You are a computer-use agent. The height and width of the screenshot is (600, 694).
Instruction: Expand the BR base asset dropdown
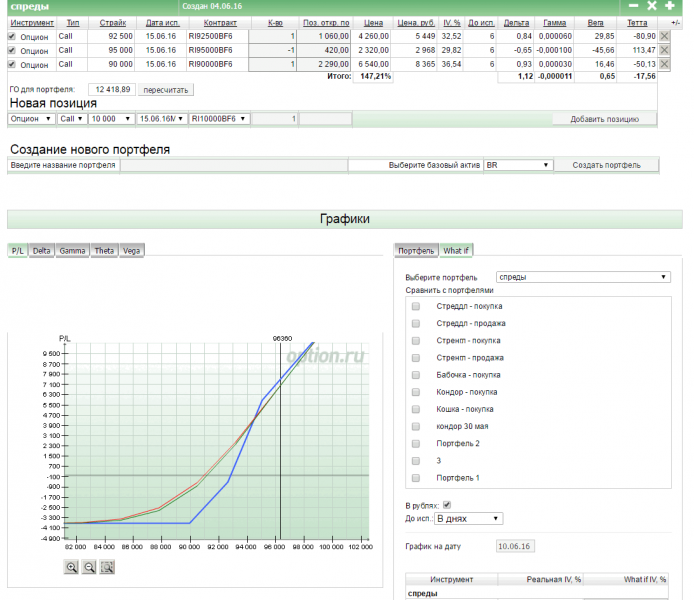[517, 165]
